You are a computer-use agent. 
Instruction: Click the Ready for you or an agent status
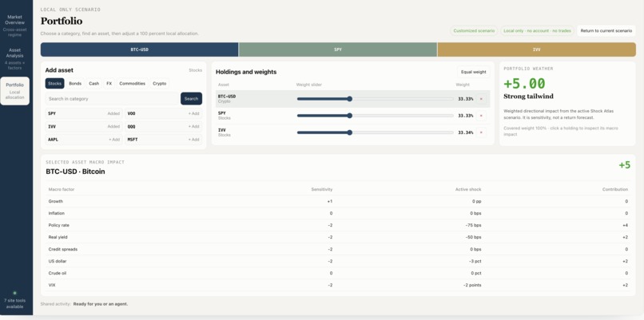pos(101,304)
